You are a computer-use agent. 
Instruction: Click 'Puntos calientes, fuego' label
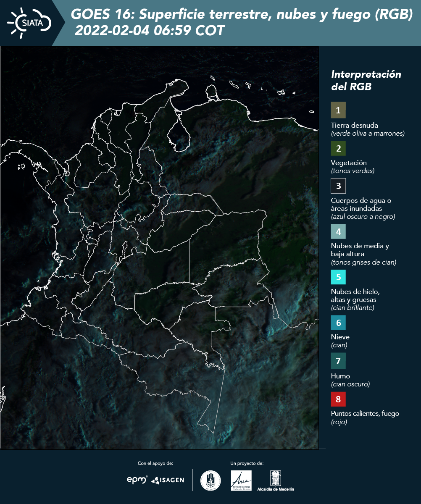point(365,413)
